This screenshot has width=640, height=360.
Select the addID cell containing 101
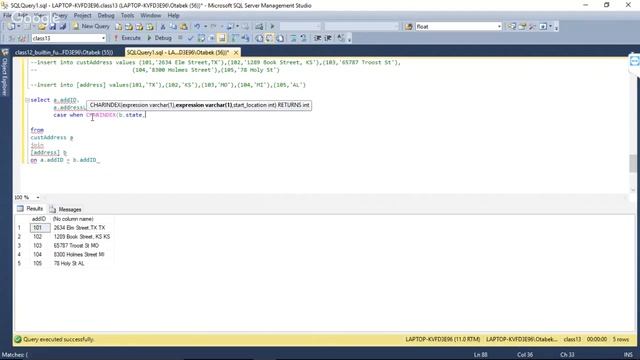(40, 228)
